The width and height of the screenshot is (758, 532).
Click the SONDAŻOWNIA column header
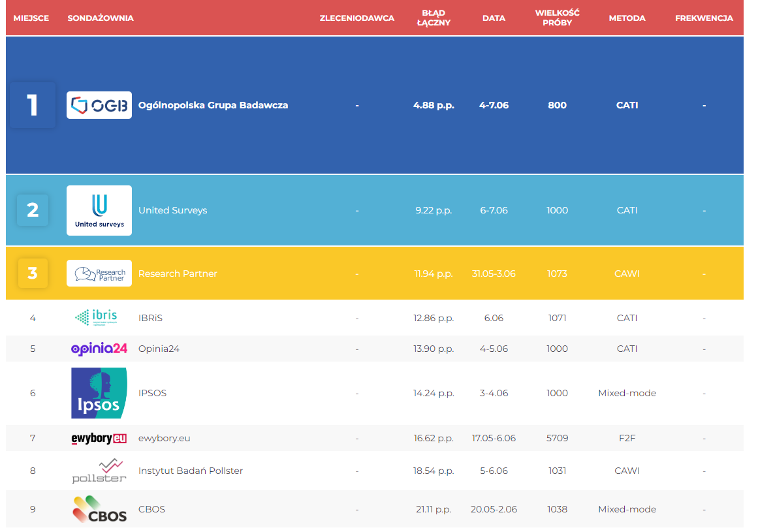pyautogui.click(x=101, y=18)
